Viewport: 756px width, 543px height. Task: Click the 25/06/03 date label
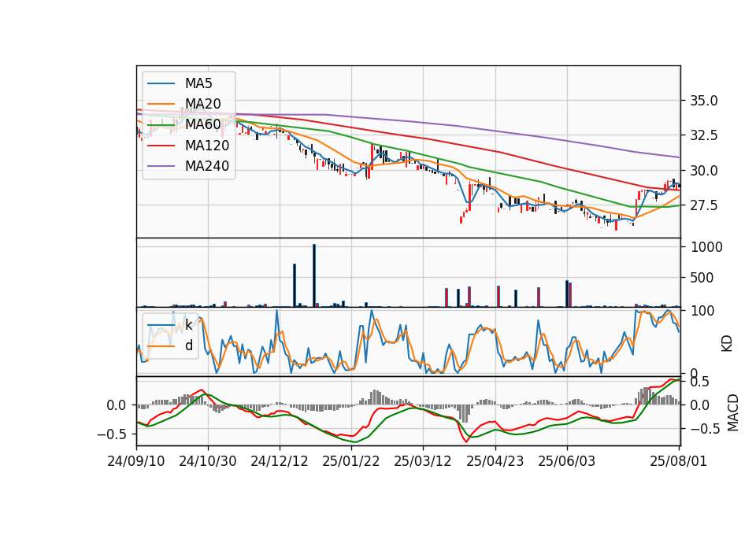coord(566,461)
